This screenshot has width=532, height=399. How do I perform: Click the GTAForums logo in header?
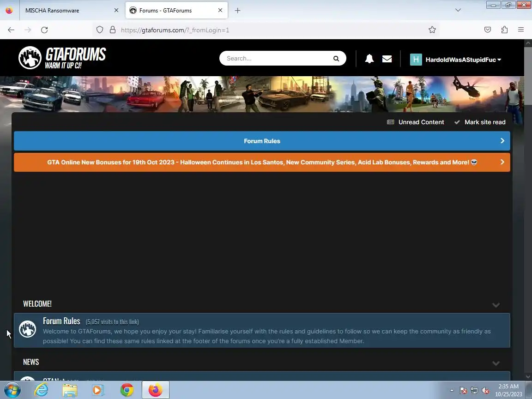(62, 58)
